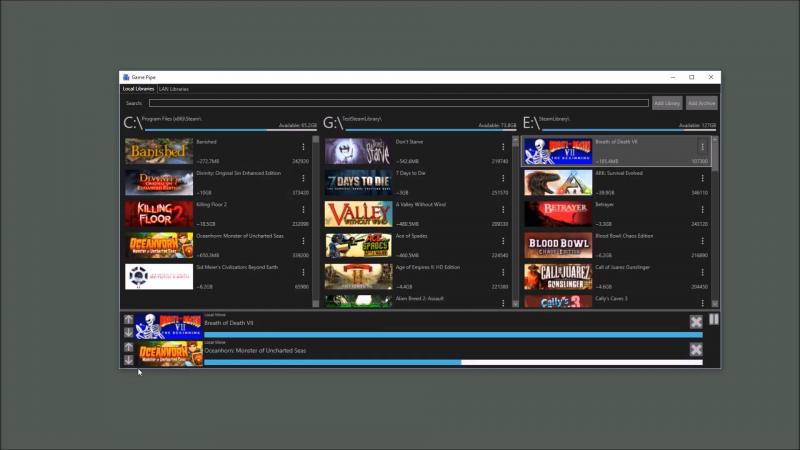This screenshot has width=800, height=450.
Task: Click the Add Archive button
Action: (x=702, y=103)
